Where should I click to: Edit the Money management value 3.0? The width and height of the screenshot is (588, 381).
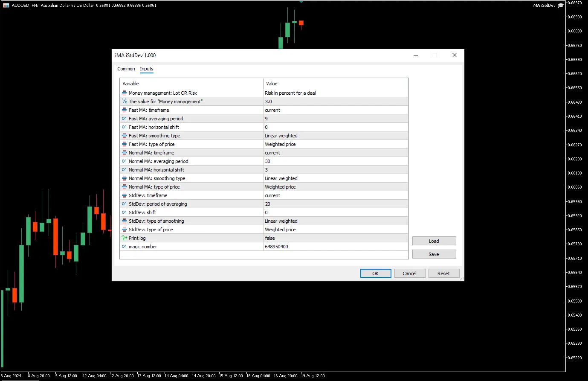pos(336,102)
